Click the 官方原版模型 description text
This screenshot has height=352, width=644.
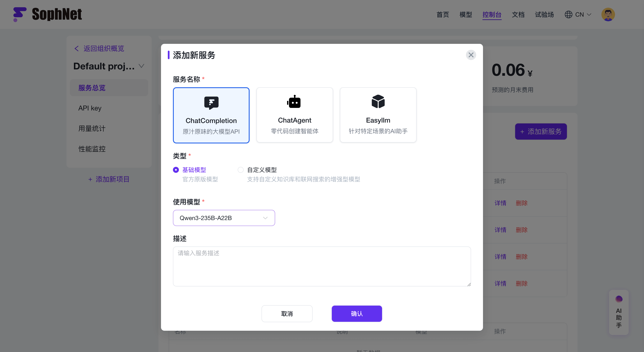pos(200,179)
